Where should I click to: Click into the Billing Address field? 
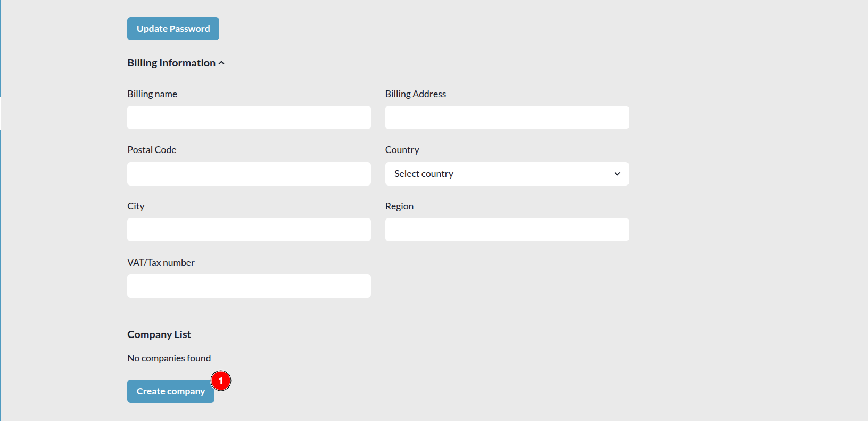[x=507, y=117]
